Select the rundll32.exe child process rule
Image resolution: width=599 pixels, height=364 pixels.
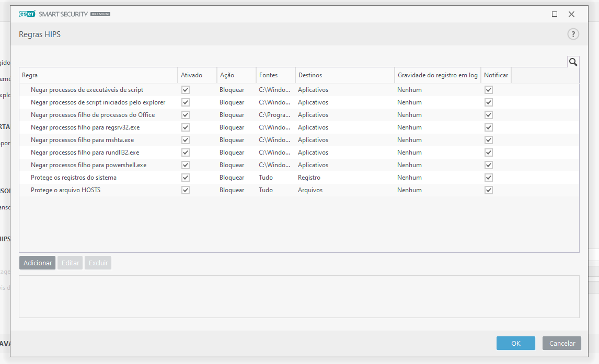tap(85, 152)
